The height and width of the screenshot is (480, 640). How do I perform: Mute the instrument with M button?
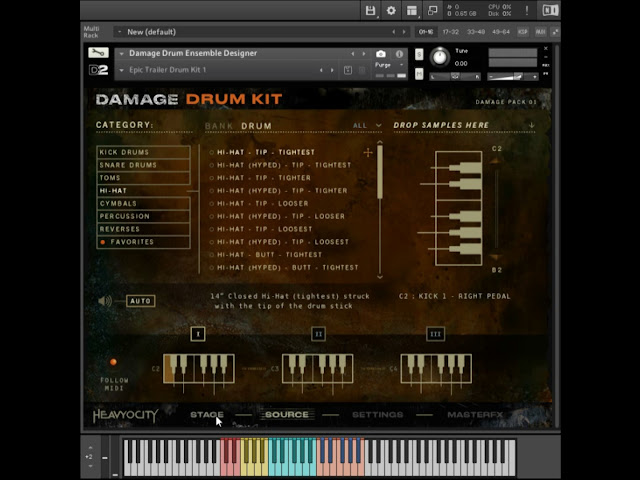click(419, 74)
